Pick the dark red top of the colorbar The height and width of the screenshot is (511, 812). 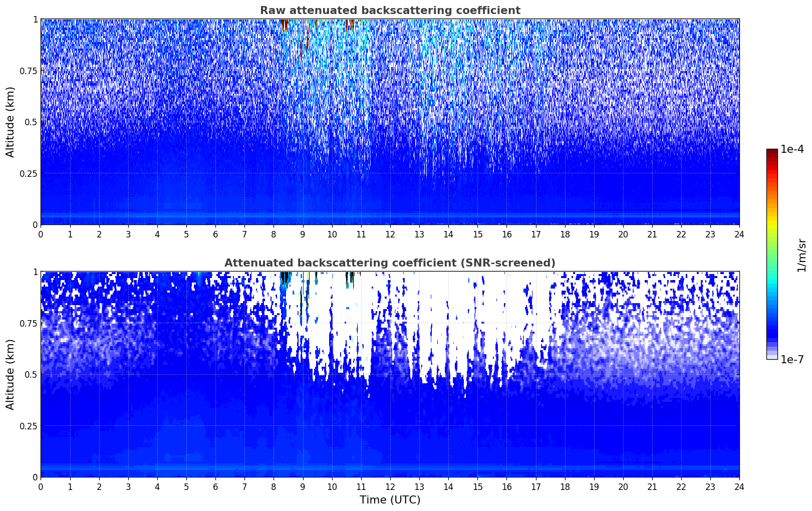tap(772, 153)
